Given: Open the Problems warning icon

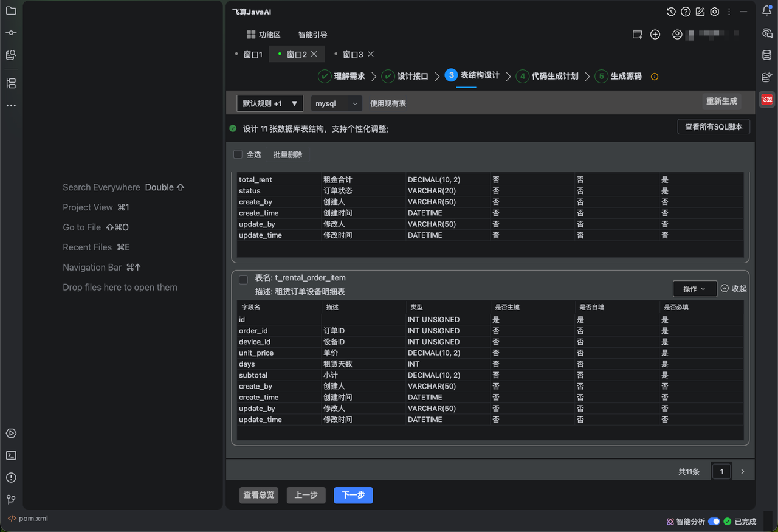Looking at the screenshot, I should click(11, 477).
